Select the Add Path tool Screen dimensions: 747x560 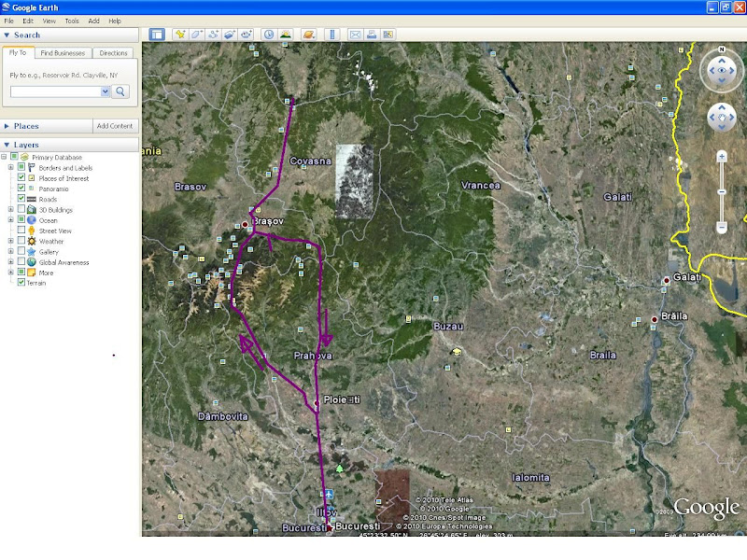click(x=214, y=35)
